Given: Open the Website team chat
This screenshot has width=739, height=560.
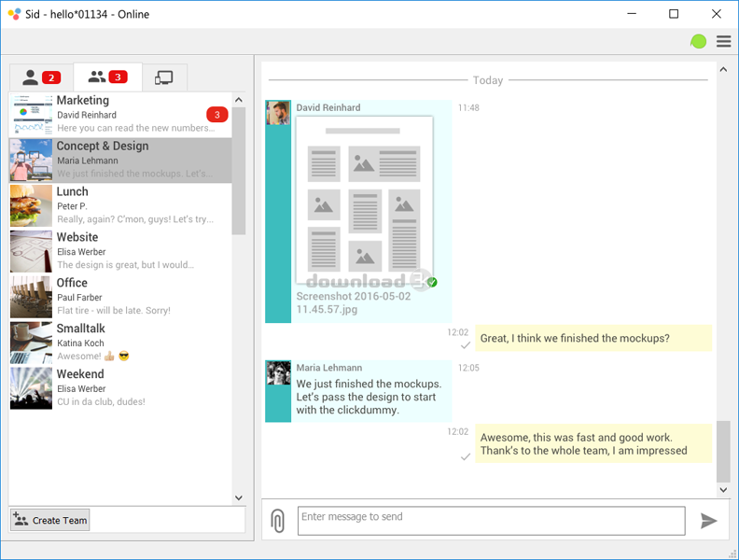Looking at the screenshot, I should pos(120,252).
